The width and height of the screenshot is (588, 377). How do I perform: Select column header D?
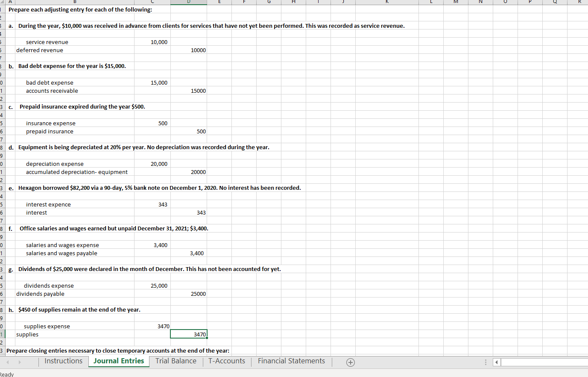tap(188, 2)
